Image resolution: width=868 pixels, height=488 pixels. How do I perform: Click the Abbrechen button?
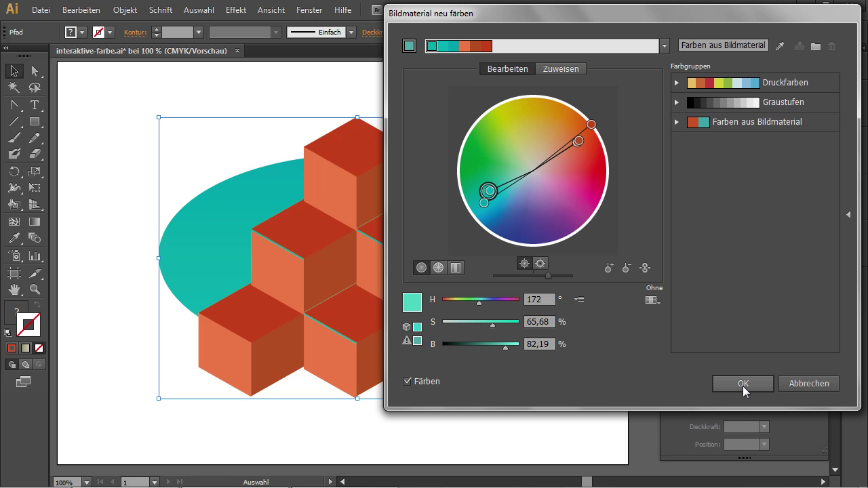point(809,384)
